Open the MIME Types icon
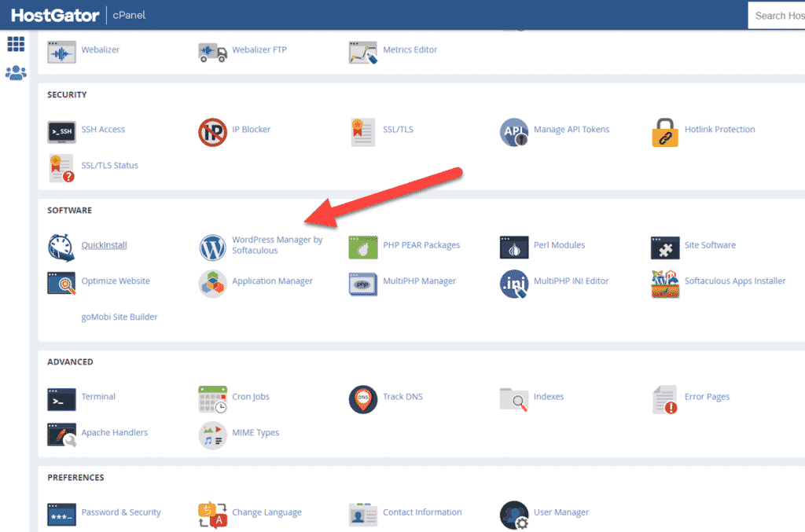The width and height of the screenshot is (805, 532). coord(212,435)
